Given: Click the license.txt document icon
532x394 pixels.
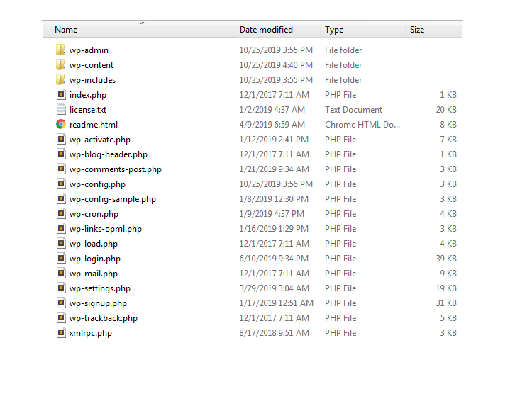Looking at the screenshot, I should [x=61, y=110].
